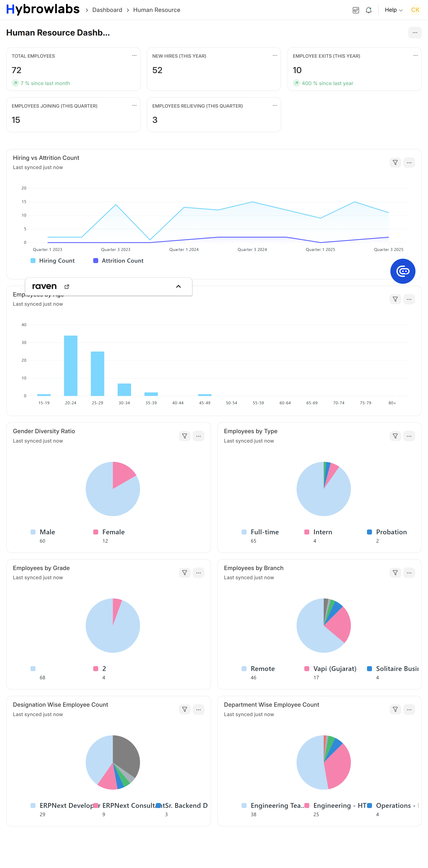The height and width of the screenshot is (868, 428).
Task: Open the checklist tasks icon in header
Action: [355, 10]
